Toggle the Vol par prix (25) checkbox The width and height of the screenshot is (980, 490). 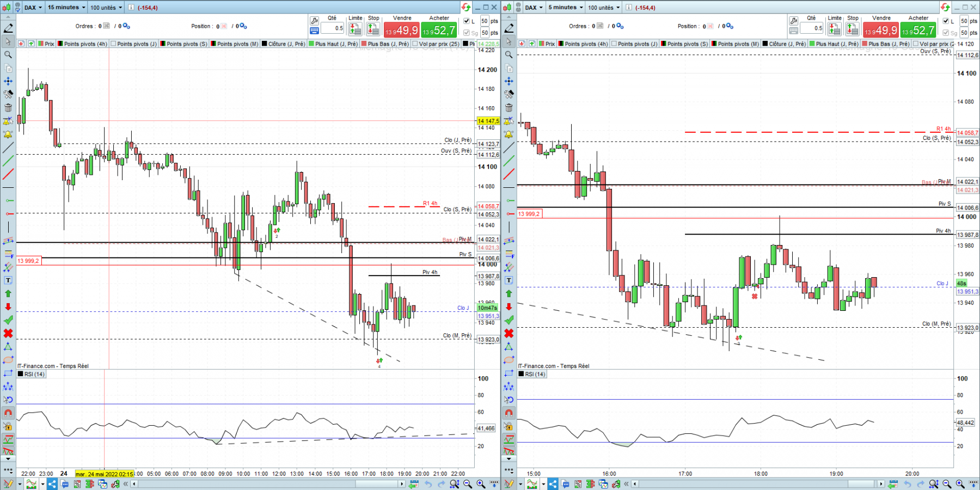(x=415, y=44)
